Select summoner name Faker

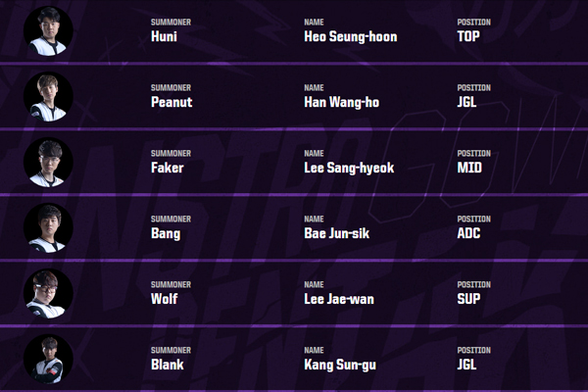(x=168, y=168)
